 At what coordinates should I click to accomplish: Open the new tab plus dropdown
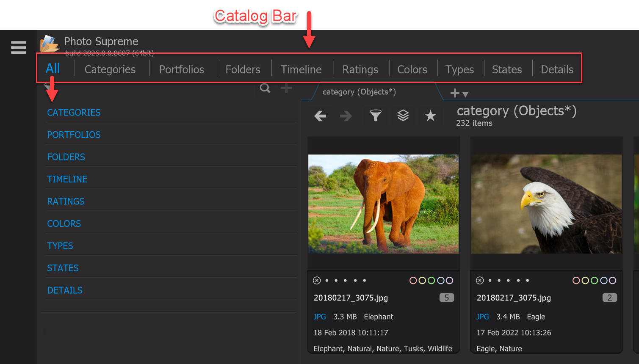(x=459, y=93)
